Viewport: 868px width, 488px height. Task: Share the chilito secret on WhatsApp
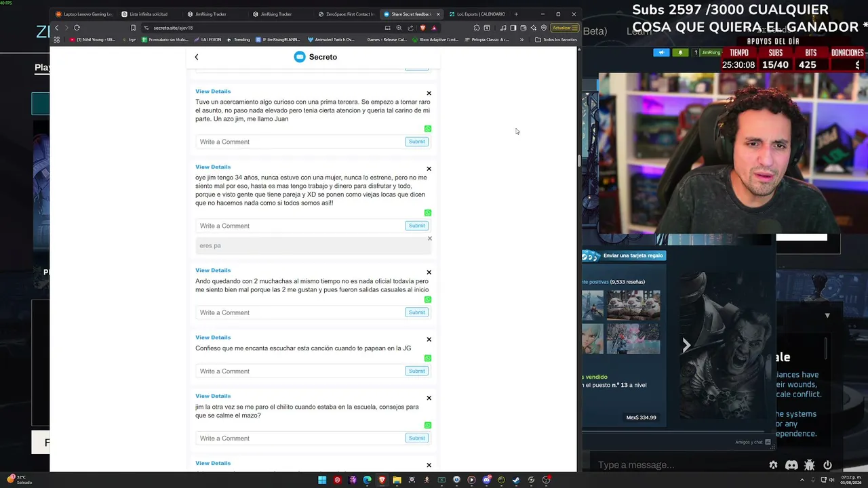(428, 426)
